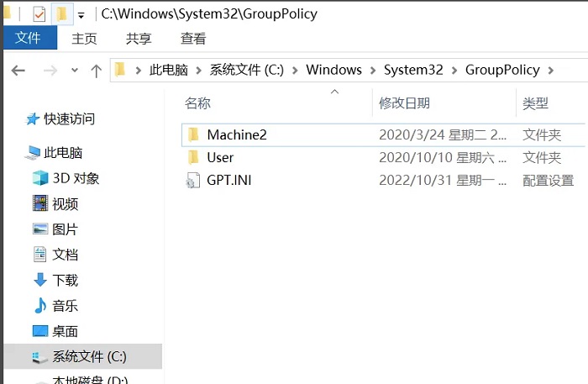Click the New Folder icon in title bar
Image resolution: width=588 pixels, height=384 pixels.
[60, 14]
